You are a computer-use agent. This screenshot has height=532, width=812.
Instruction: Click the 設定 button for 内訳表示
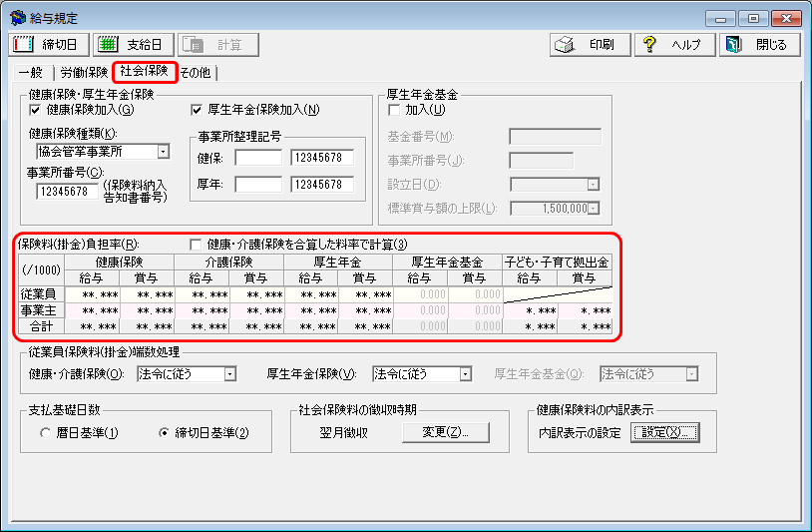(665, 432)
